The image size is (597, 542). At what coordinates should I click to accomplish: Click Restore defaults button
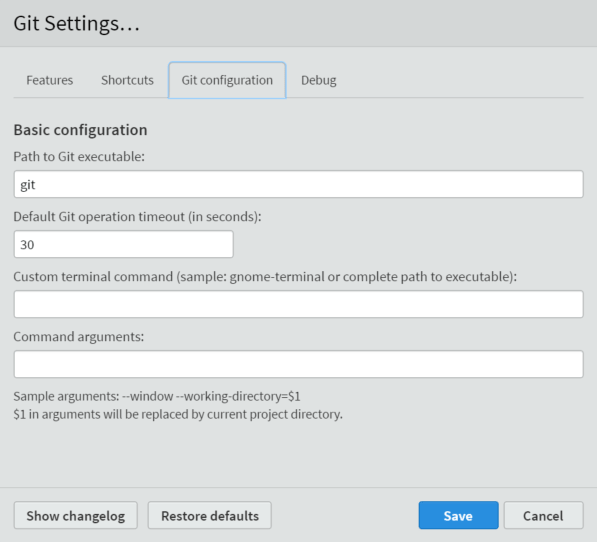pos(210,515)
